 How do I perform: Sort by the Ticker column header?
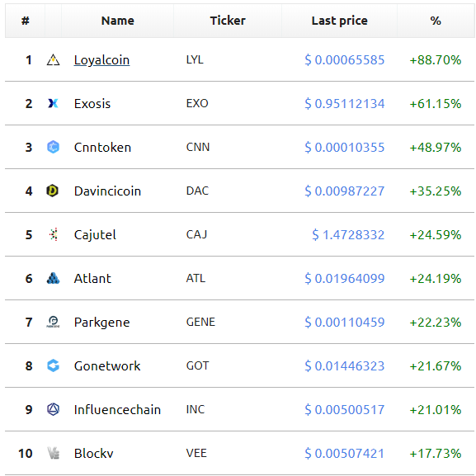click(x=228, y=21)
